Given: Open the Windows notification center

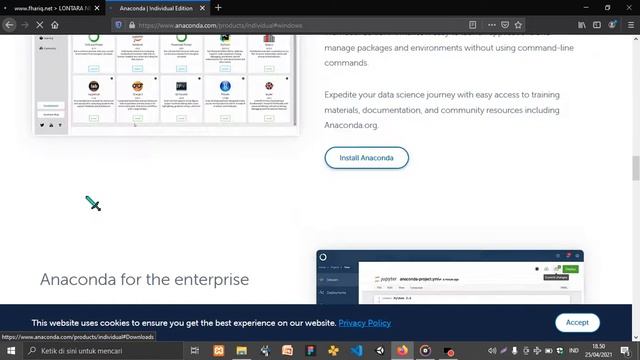Looking at the screenshot, I should [625, 351].
